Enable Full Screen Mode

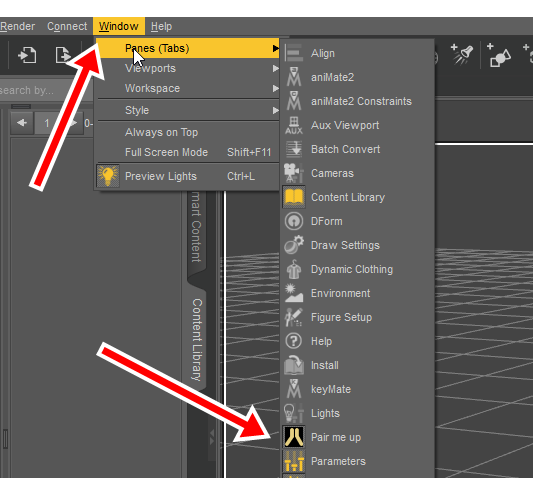click(188, 152)
